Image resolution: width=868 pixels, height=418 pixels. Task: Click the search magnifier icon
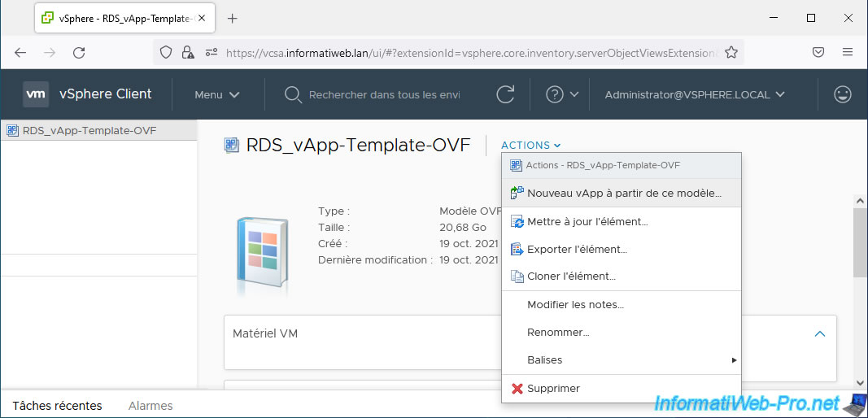[293, 94]
